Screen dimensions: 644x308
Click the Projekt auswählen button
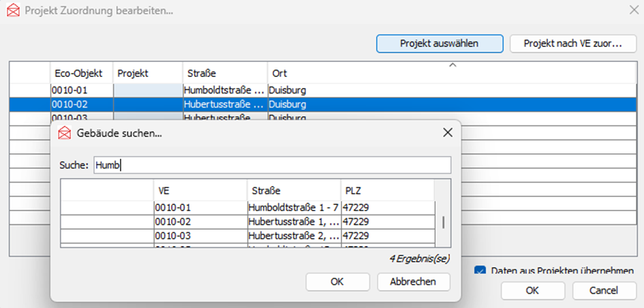(439, 44)
